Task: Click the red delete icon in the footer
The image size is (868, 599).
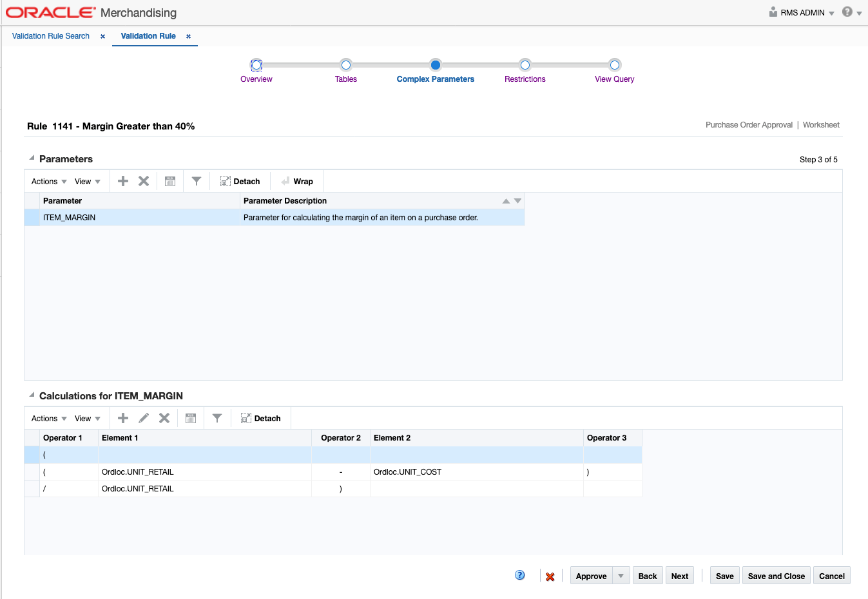Action: 550,575
